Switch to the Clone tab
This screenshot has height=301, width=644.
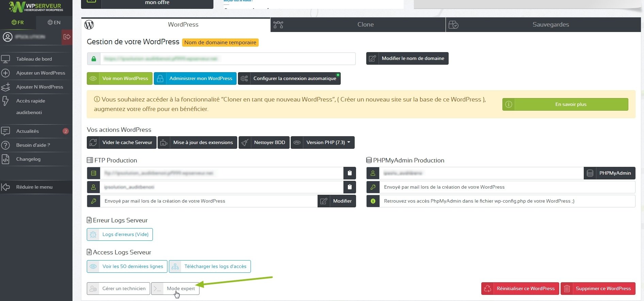click(358, 25)
